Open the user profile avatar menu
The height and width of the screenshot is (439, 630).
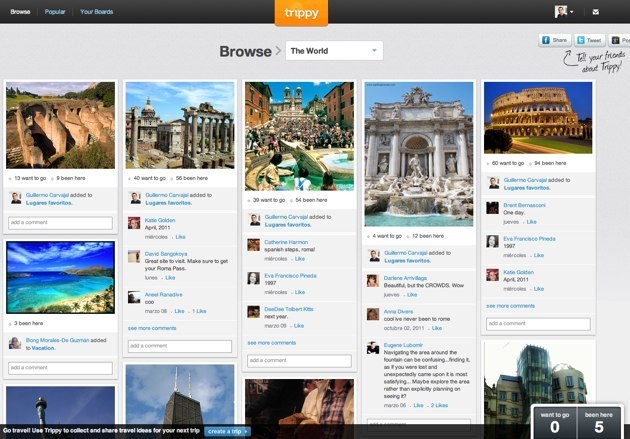pos(564,12)
